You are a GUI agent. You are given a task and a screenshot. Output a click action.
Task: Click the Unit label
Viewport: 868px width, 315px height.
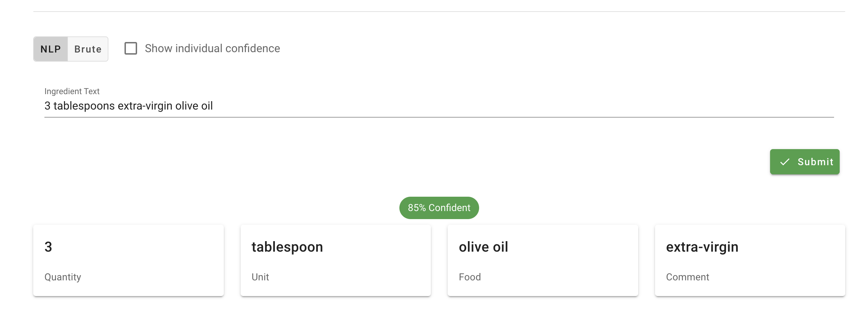260,277
